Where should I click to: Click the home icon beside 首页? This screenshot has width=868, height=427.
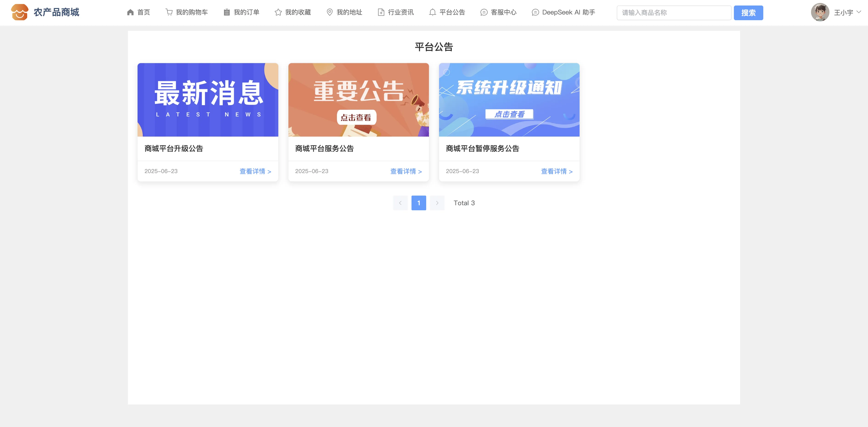[x=130, y=12]
